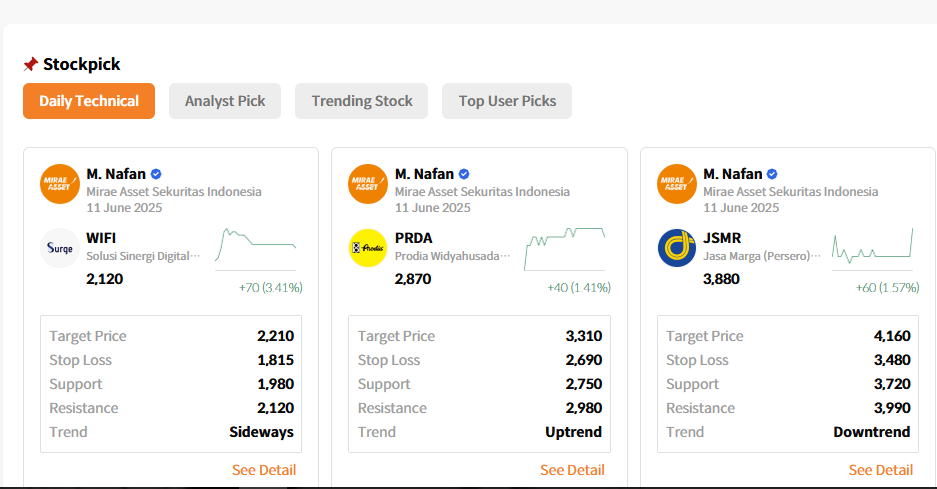This screenshot has width=937, height=489.
Task: Open See Detail for WIFI
Action: click(264, 470)
